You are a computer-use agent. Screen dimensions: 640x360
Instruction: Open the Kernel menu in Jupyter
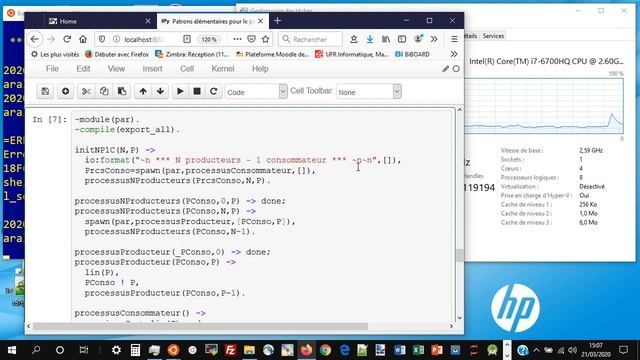click(x=223, y=69)
